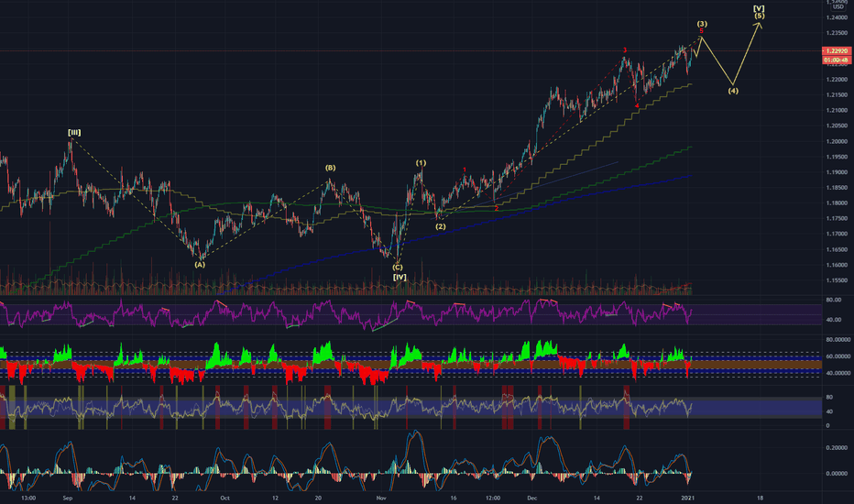The width and height of the screenshot is (854, 504).
Task: Click the red sub-wave 5 label below (3)
Action: pos(702,31)
